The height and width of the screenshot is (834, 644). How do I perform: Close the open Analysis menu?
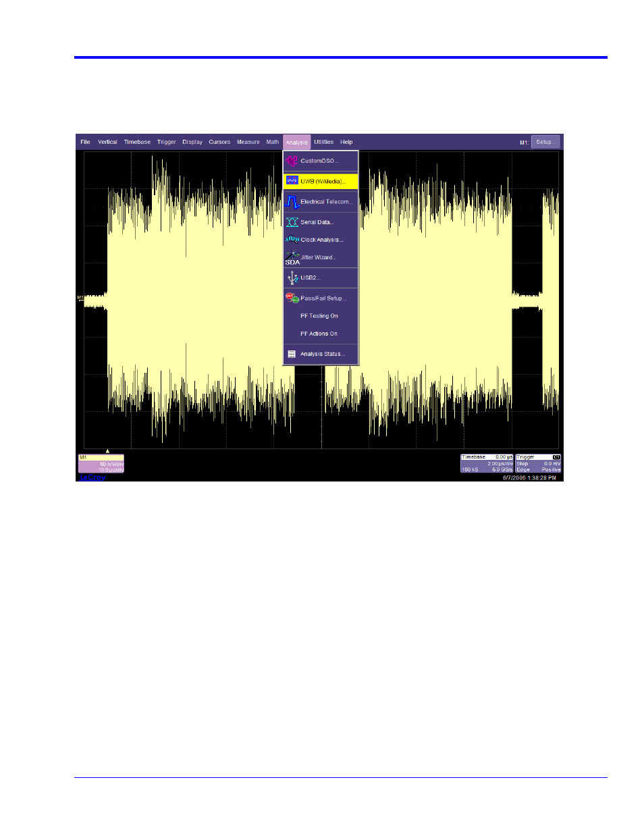(x=296, y=142)
